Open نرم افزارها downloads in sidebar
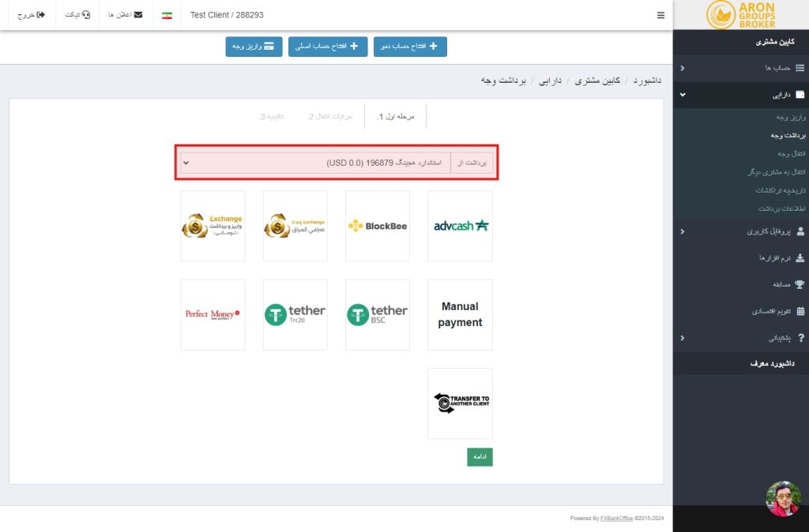Image resolution: width=809 pixels, height=532 pixels. tap(741, 258)
